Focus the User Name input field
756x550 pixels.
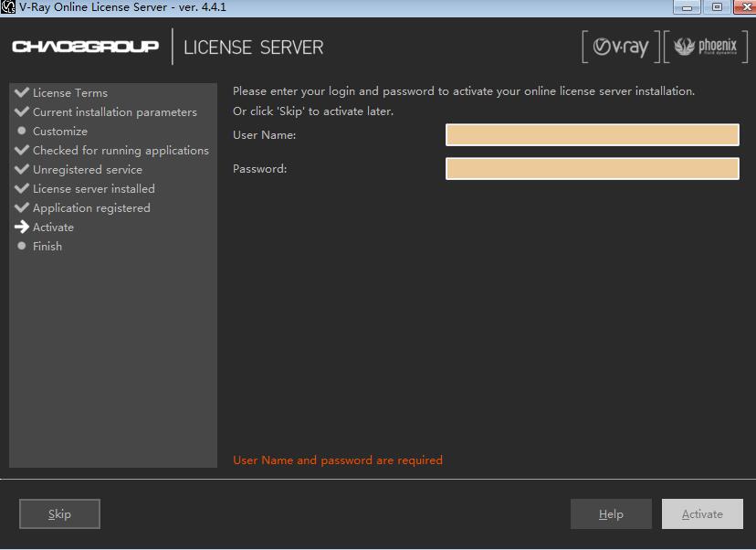click(592, 134)
